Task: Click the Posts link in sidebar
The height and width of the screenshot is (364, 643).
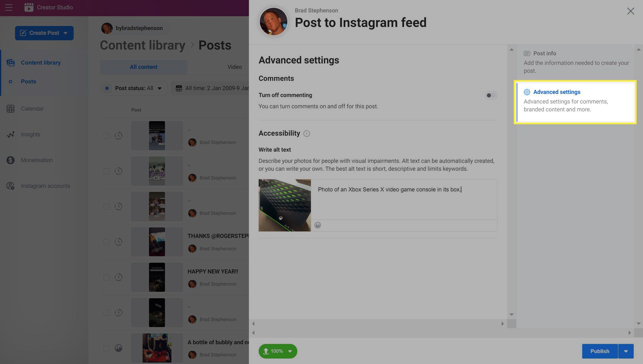Action: pos(28,81)
